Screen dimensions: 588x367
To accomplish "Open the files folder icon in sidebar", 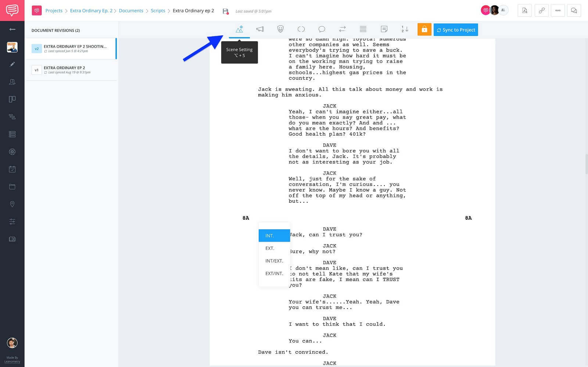I will coord(12,187).
